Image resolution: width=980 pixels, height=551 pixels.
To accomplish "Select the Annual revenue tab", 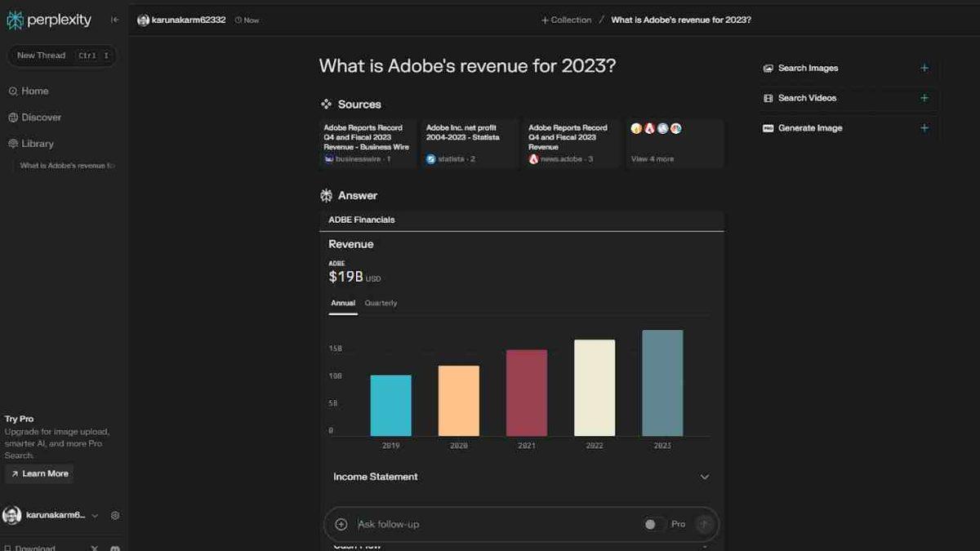I will click(x=343, y=304).
